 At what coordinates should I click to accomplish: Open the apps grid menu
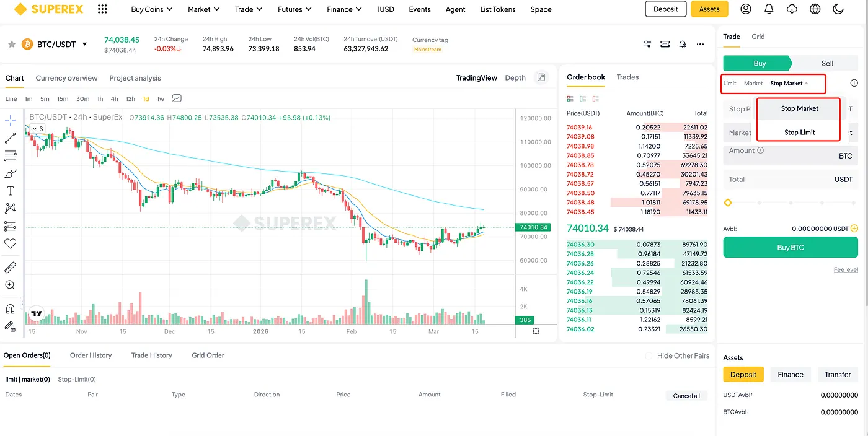[102, 9]
